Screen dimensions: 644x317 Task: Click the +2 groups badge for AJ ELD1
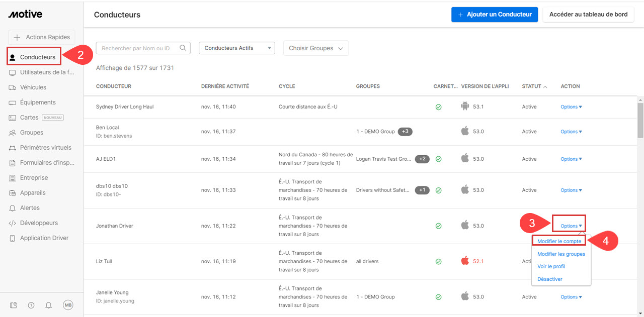[422, 159]
